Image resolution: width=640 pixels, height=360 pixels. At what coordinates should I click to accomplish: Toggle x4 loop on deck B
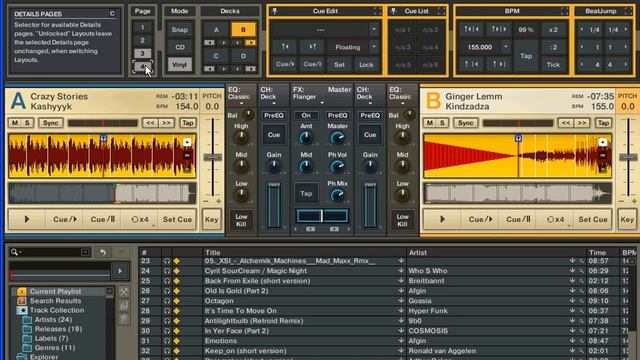point(555,220)
